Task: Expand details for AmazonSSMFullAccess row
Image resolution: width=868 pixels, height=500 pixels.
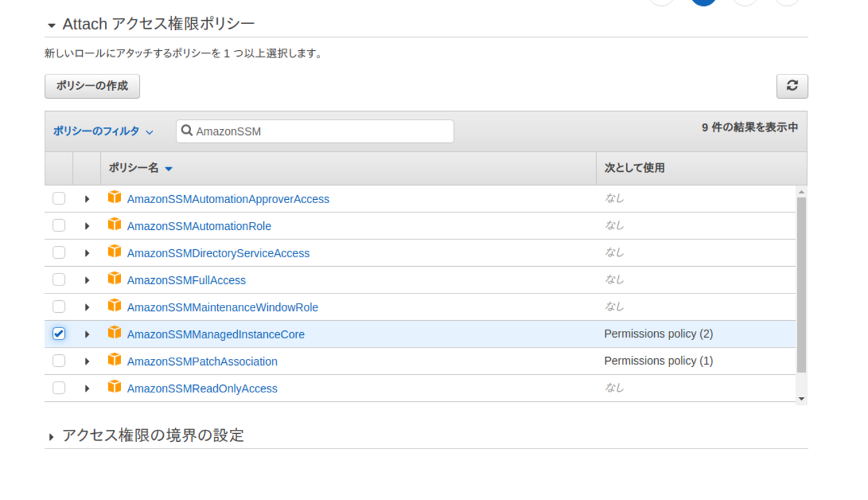Action: (87, 280)
